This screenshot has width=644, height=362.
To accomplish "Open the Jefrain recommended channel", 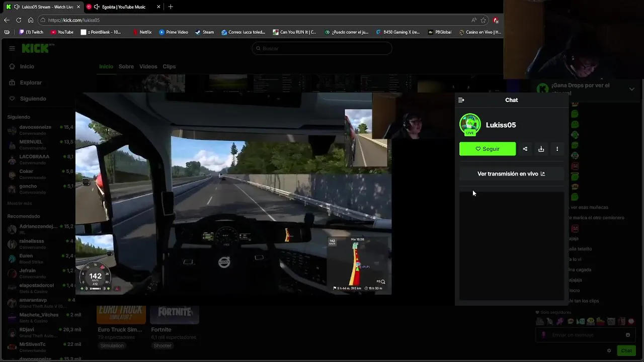I will (40, 273).
